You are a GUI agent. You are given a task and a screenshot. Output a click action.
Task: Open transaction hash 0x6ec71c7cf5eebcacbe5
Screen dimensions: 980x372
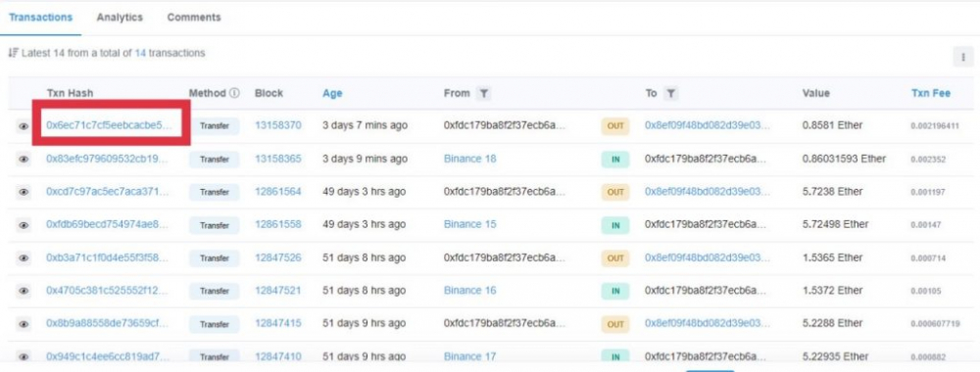tap(108, 125)
